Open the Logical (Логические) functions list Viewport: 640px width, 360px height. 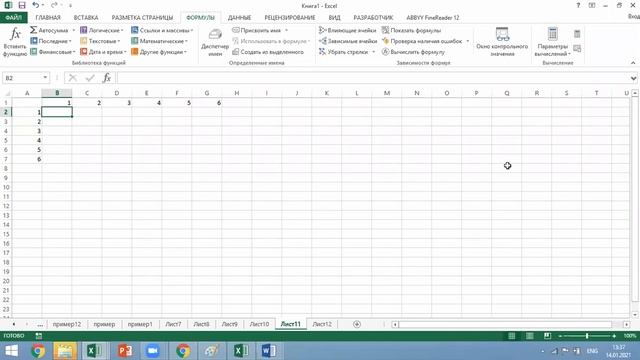pos(102,30)
